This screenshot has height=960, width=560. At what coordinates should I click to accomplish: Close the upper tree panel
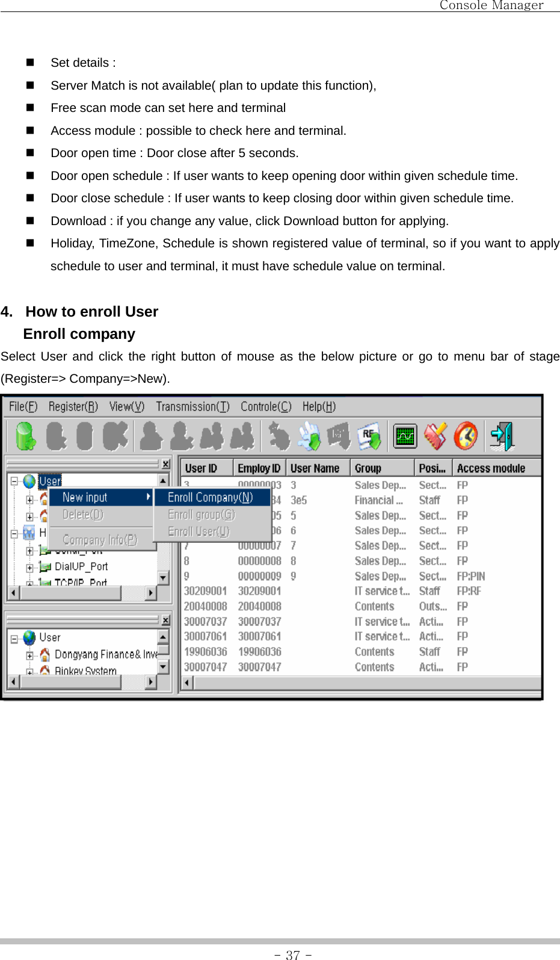[x=165, y=464]
